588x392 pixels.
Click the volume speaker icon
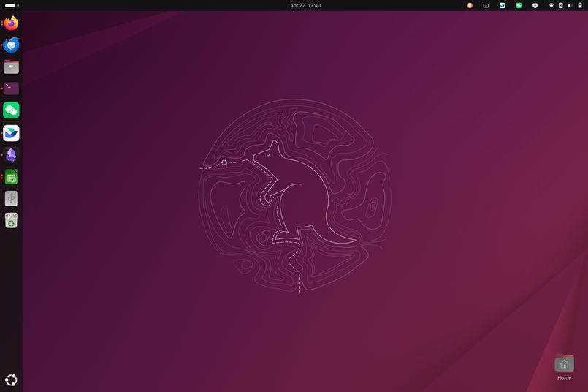pyautogui.click(x=570, y=5)
